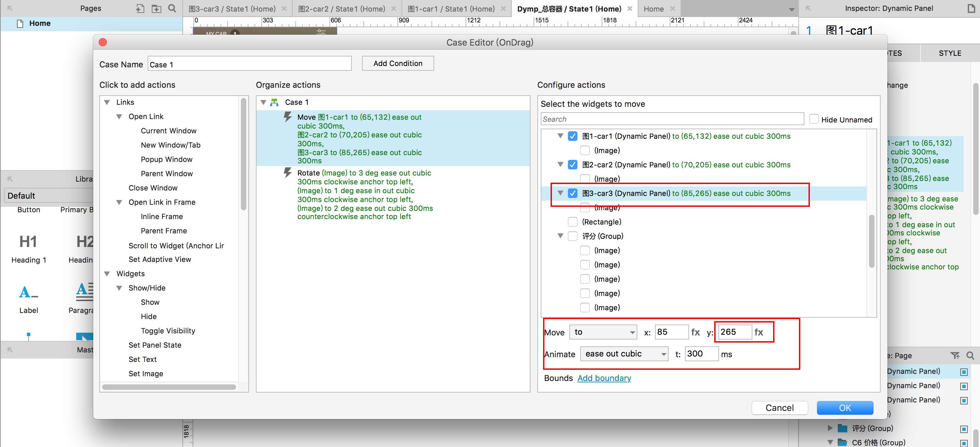Click the Add boundary link
The width and height of the screenshot is (980, 447).
[x=604, y=378]
